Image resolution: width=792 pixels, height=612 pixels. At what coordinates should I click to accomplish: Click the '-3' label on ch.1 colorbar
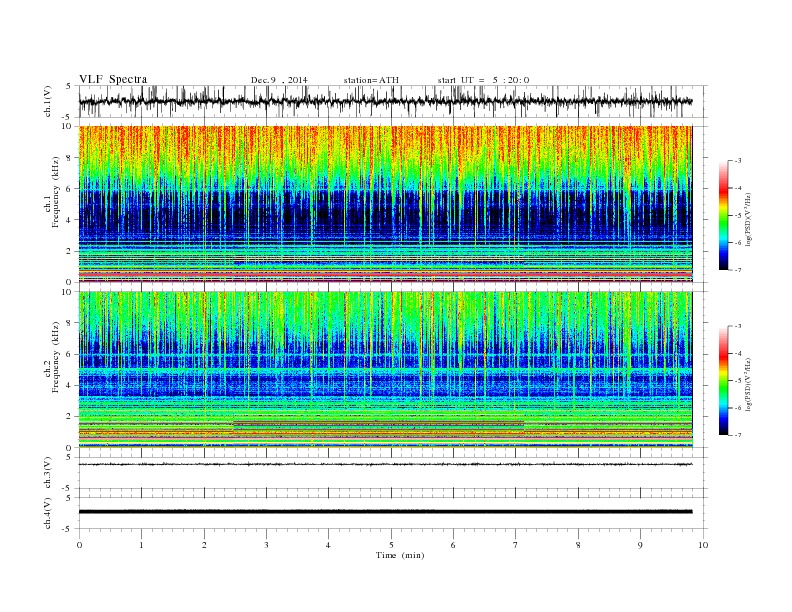coord(737,161)
